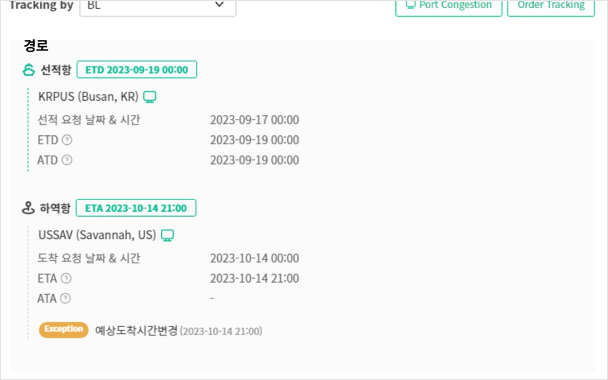The height and width of the screenshot is (380, 608).
Task: Click the ATD help question icon
Action: [67, 160]
